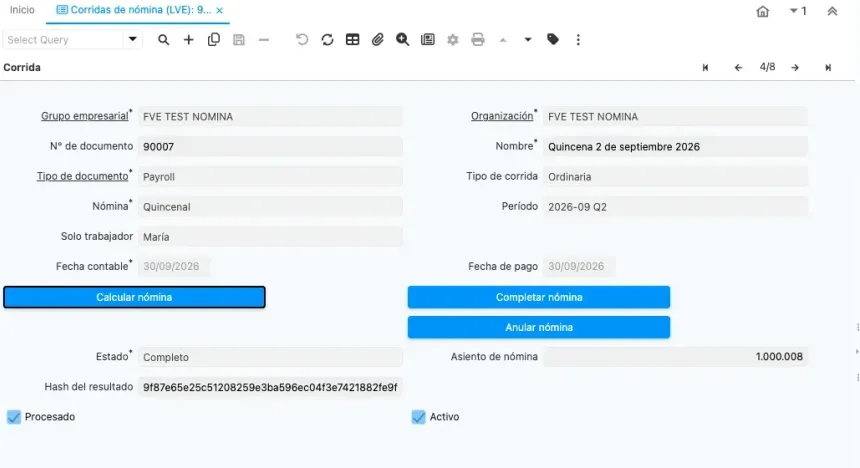Click the Fecha de pago date field

click(579, 267)
